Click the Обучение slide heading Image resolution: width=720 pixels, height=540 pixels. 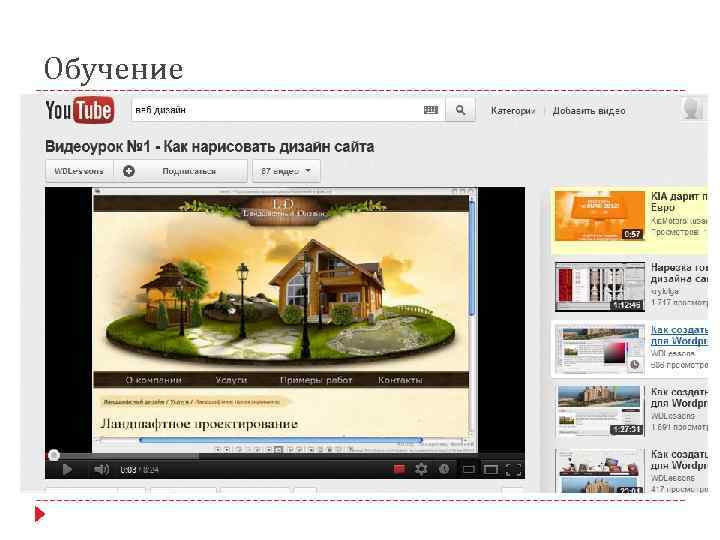pos(113,69)
